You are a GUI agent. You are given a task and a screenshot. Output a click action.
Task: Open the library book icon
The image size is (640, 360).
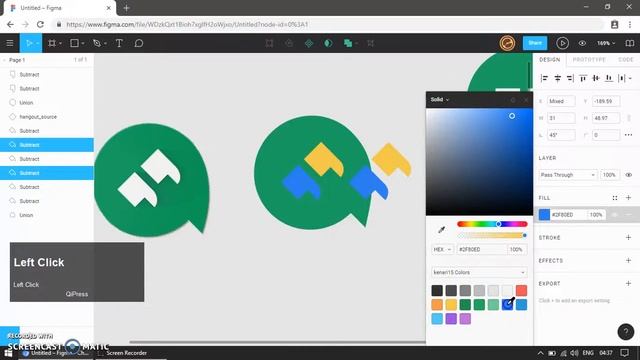point(630,43)
